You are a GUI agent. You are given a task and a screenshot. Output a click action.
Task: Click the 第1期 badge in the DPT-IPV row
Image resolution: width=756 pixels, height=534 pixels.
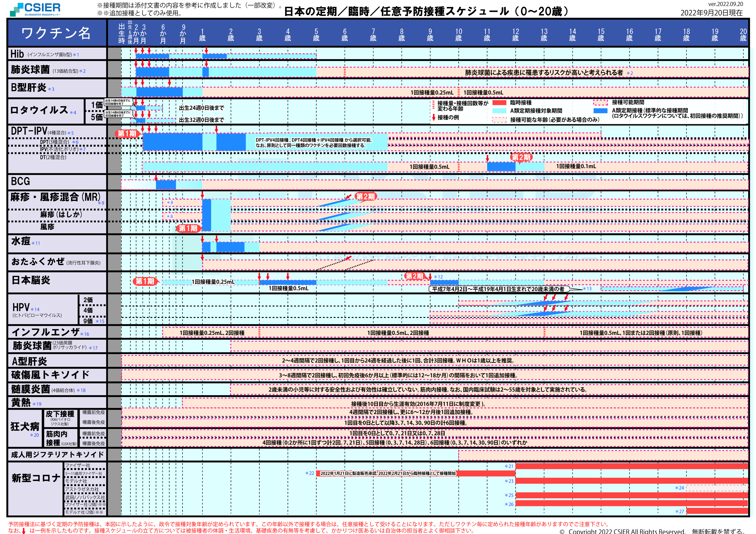coord(127,133)
